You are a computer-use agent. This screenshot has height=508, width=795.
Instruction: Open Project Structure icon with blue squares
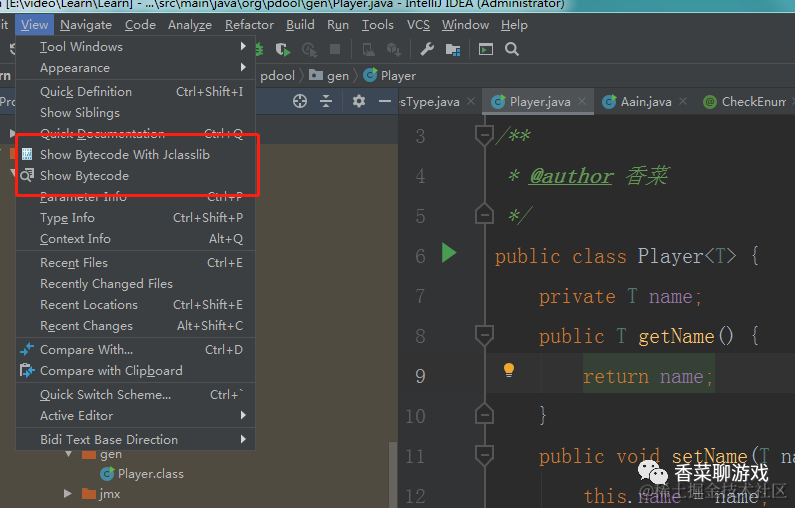click(x=452, y=49)
